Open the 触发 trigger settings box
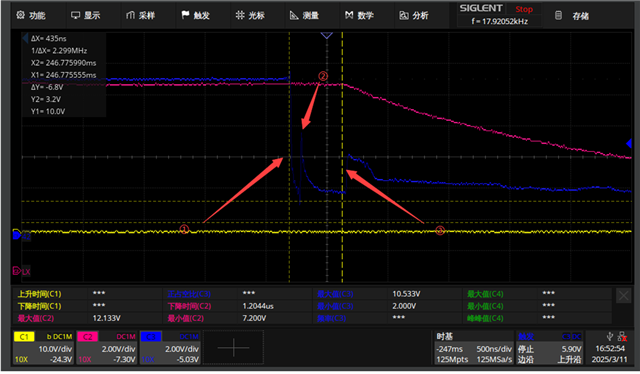Image resolution: width=640 pixels, height=374 pixels. pos(549,347)
